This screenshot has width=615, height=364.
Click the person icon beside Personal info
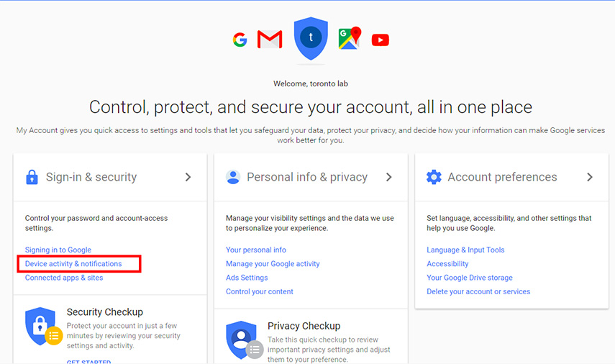[x=232, y=177]
